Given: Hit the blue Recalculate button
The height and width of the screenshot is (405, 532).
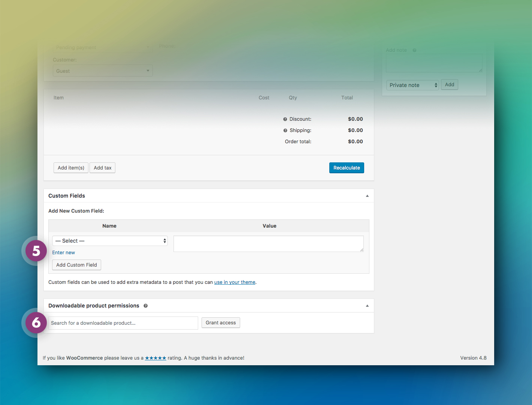Looking at the screenshot, I should 347,168.
